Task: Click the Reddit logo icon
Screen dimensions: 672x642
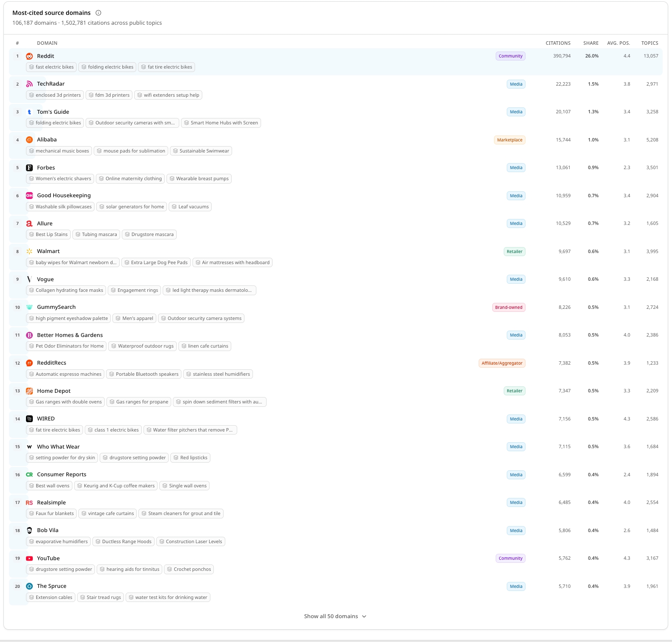Action: pyautogui.click(x=29, y=56)
